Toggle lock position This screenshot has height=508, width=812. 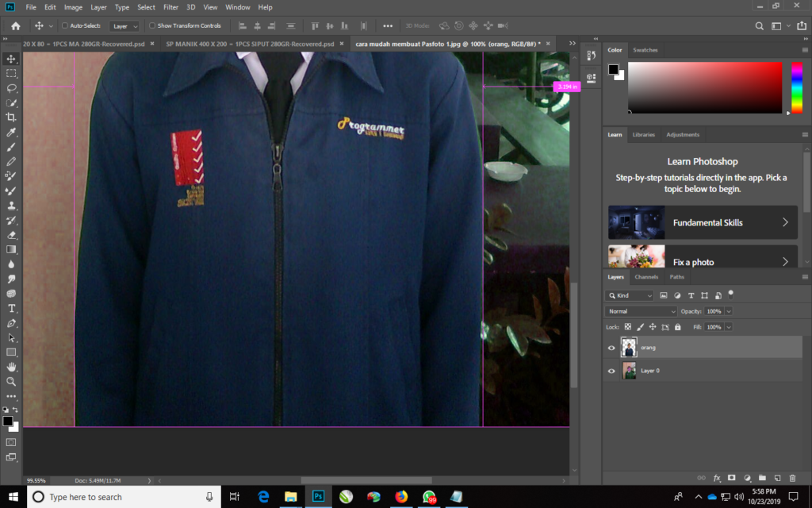click(x=653, y=327)
